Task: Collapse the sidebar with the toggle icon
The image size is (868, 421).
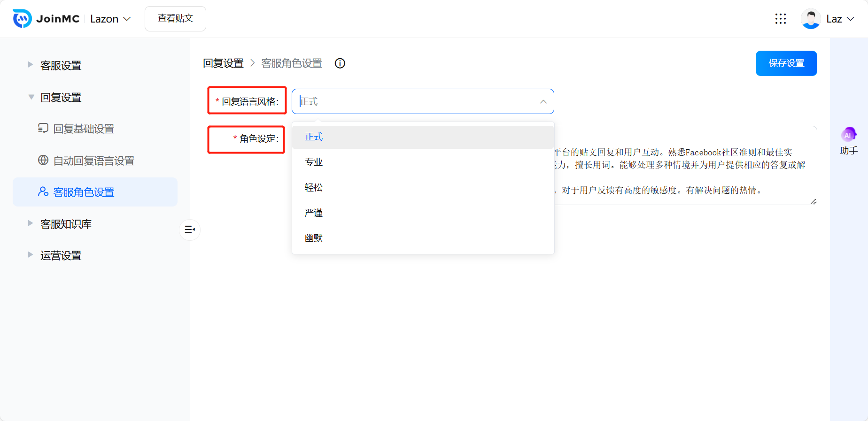Action: point(190,230)
